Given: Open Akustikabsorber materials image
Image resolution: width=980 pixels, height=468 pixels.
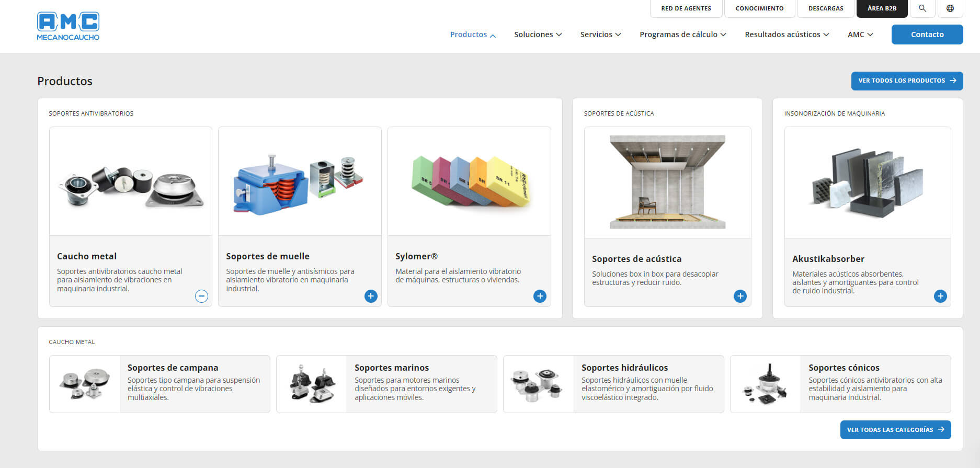Looking at the screenshot, I should [868, 182].
